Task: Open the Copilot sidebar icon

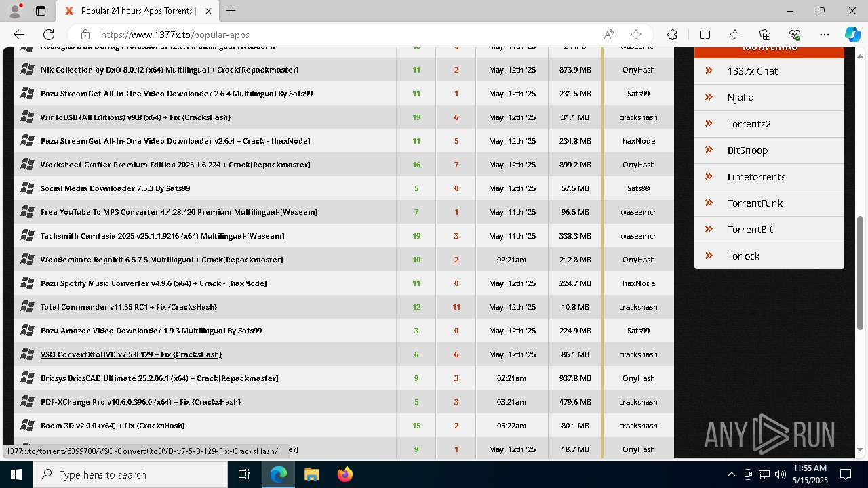Action: (852, 35)
